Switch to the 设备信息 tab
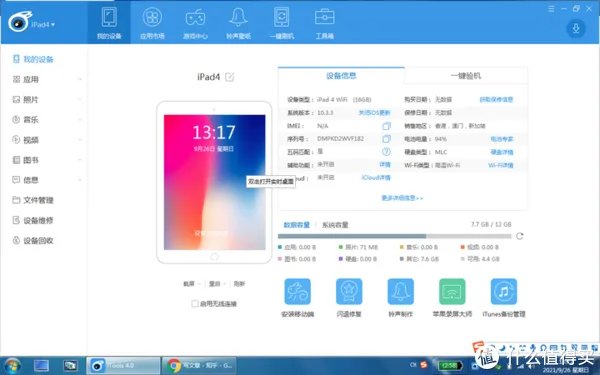Viewport: 600px width, 375px height. point(341,76)
